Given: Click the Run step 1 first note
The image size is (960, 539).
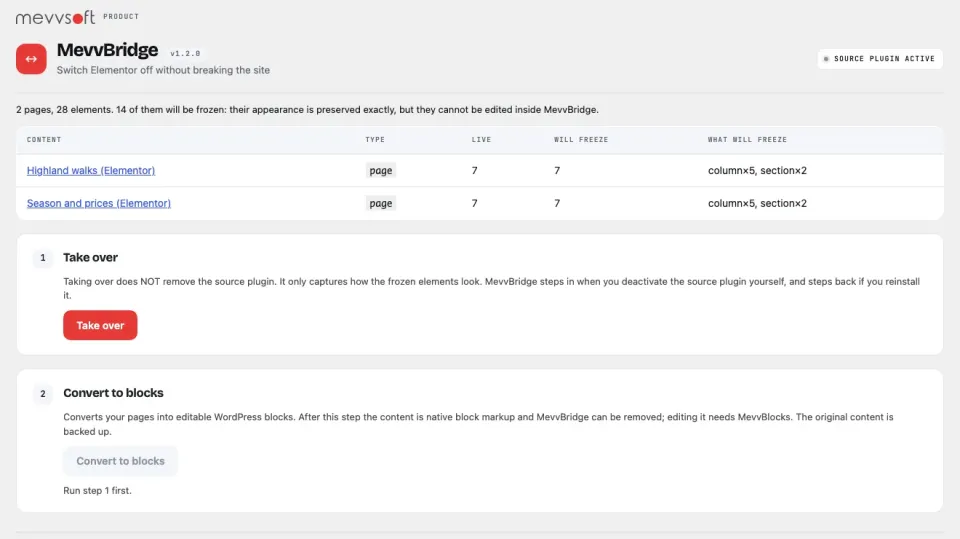Looking at the screenshot, I should tap(97, 491).
